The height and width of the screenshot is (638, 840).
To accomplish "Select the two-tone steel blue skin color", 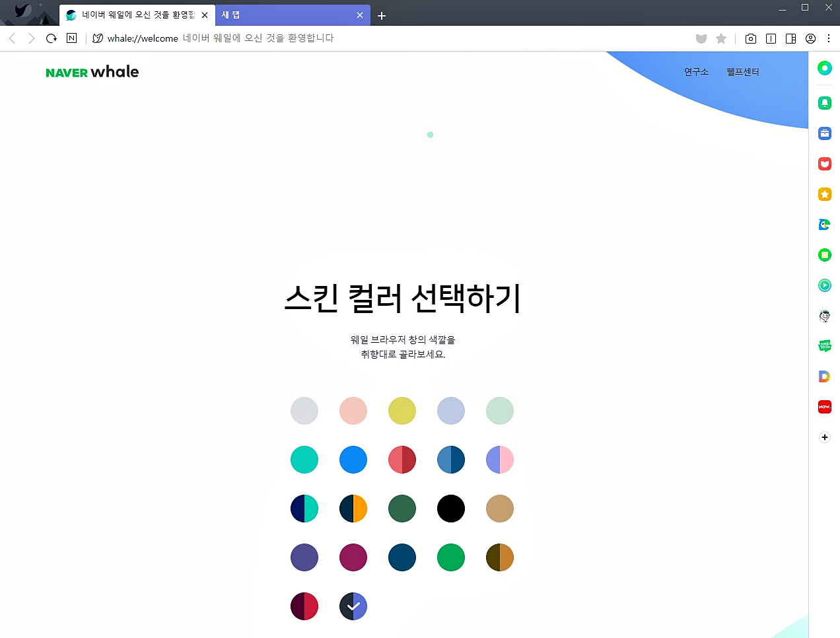I will 451,460.
